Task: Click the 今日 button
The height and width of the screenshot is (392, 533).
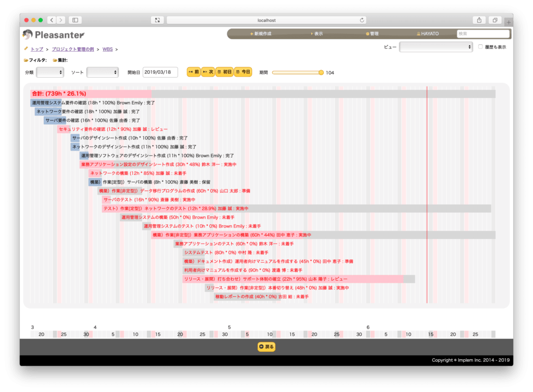Action: pos(243,72)
